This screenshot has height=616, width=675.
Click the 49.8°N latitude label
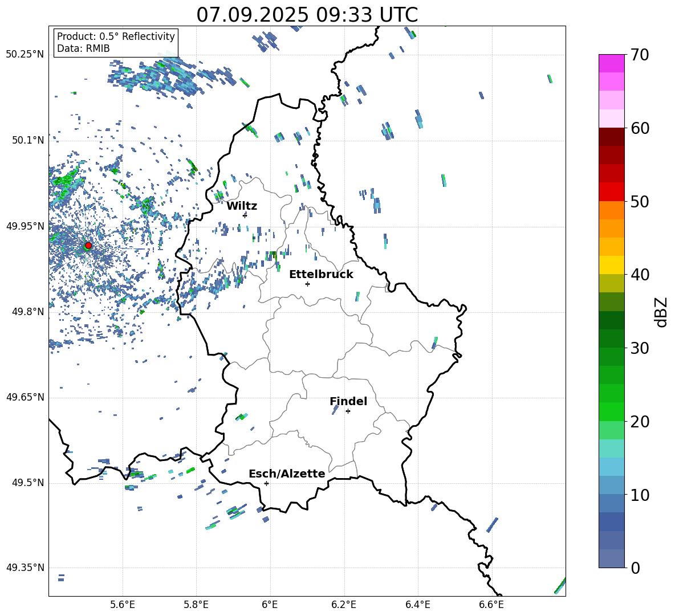click(28, 312)
